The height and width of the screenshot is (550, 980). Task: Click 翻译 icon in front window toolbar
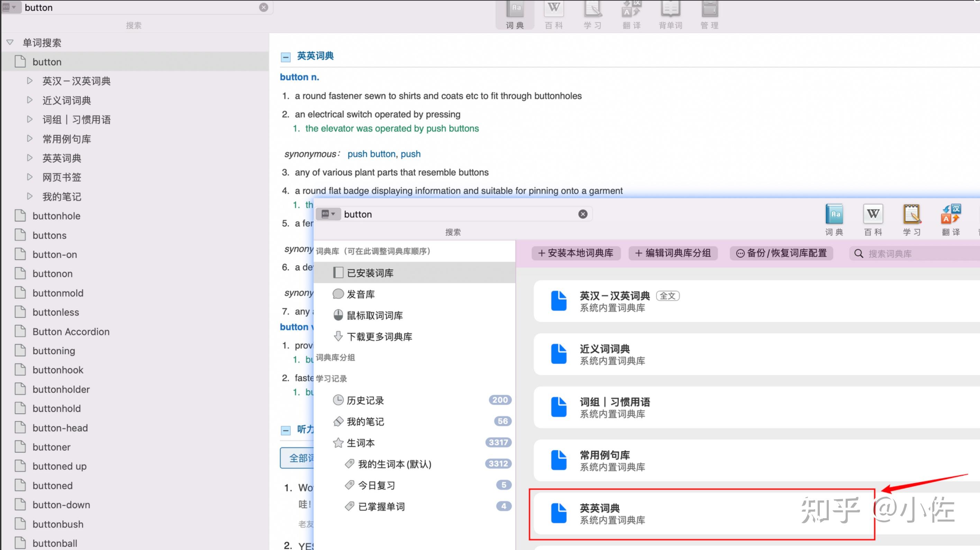click(x=951, y=220)
